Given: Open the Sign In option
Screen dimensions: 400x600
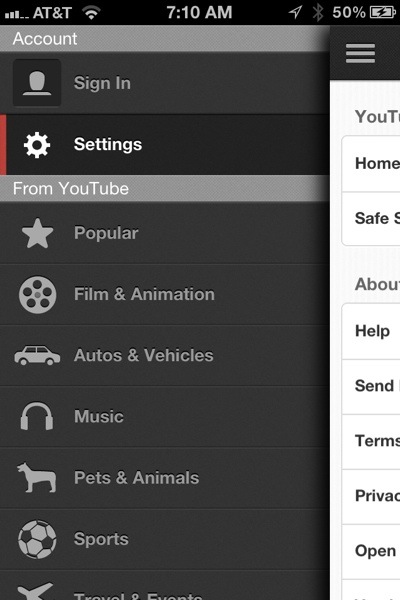Looking at the screenshot, I should pos(165,83).
